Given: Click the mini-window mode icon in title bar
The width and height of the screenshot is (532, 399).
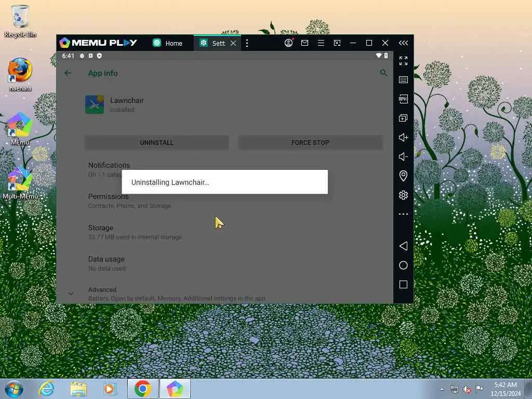Looking at the screenshot, I should click(x=337, y=43).
